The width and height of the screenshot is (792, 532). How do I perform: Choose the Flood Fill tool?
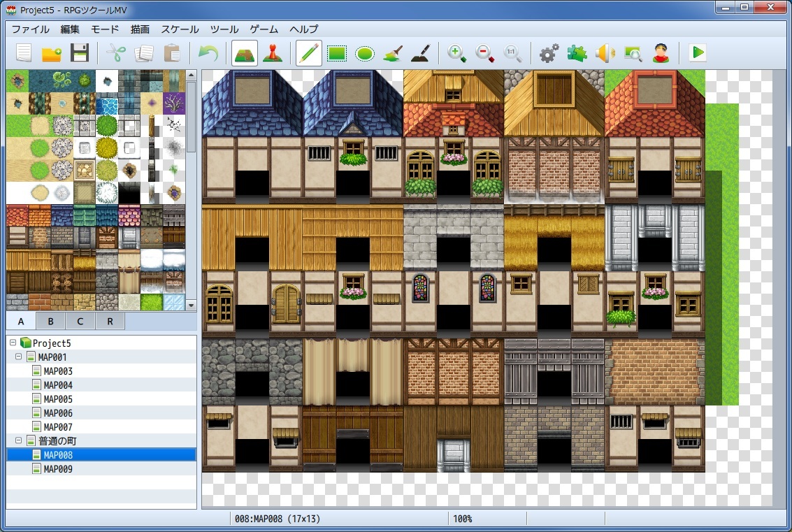[392, 53]
